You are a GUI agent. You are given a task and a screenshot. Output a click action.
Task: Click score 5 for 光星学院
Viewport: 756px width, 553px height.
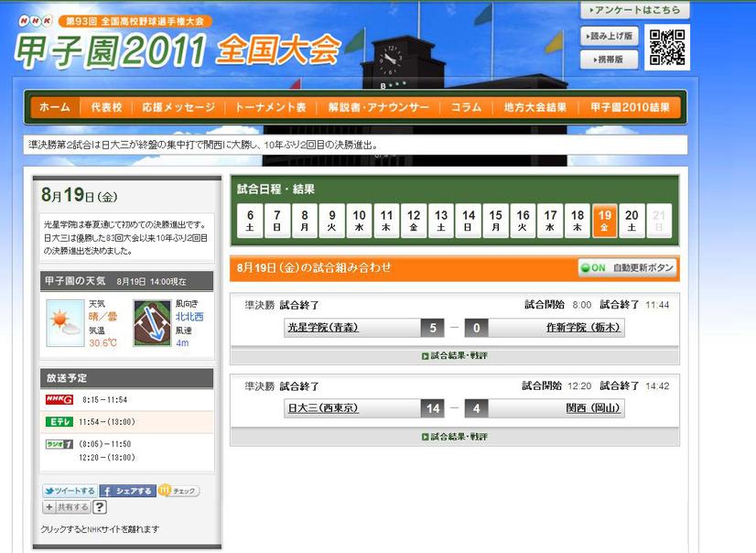pyautogui.click(x=433, y=328)
